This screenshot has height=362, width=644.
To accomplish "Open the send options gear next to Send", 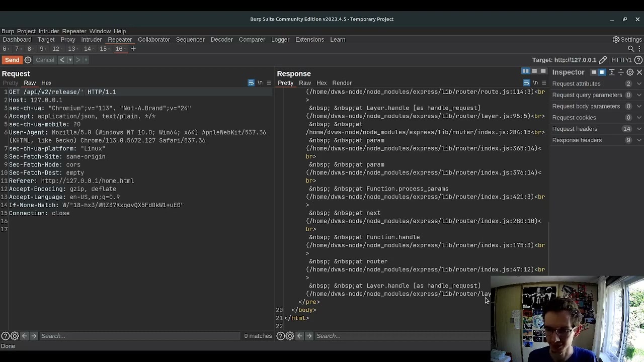I will click(28, 60).
